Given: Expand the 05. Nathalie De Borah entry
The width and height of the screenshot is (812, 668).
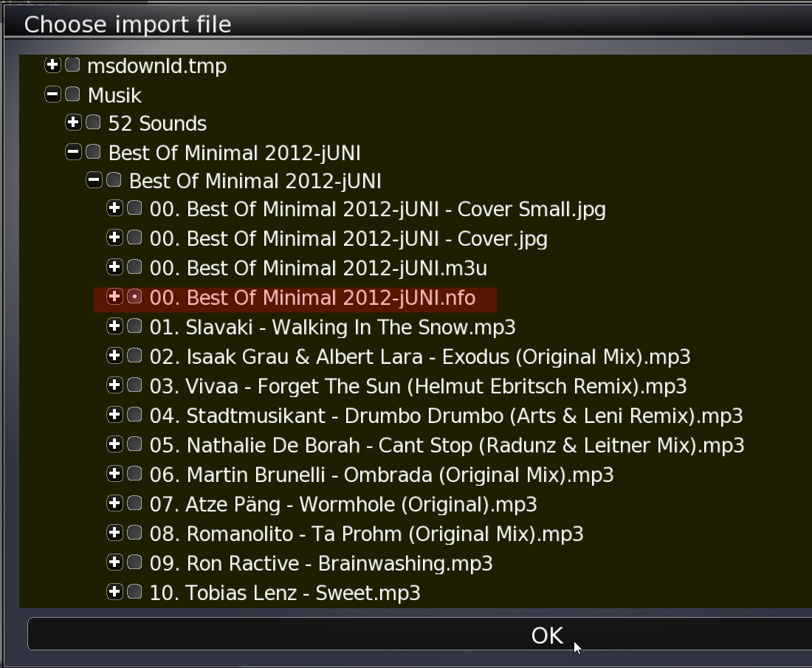Looking at the screenshot, I should click(x=114, y=444).
